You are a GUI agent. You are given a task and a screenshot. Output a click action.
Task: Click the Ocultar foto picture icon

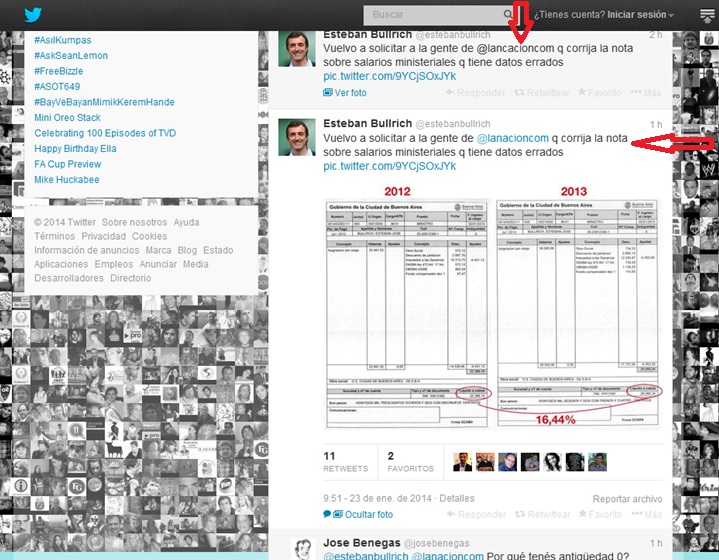point(338,514)
